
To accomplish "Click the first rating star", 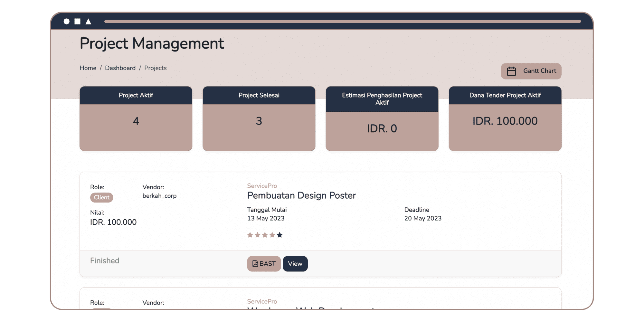I will click(x=250, y=235).
